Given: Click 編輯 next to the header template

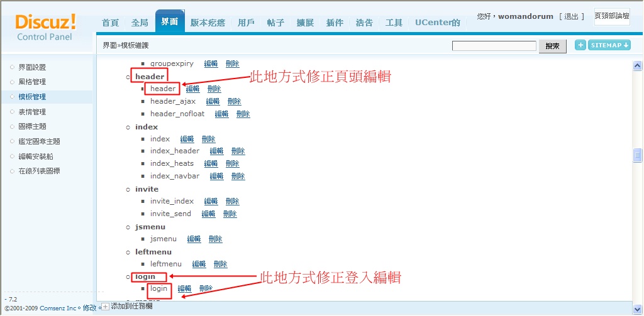Looking at the screenshot, I should (x=192, y=89).
